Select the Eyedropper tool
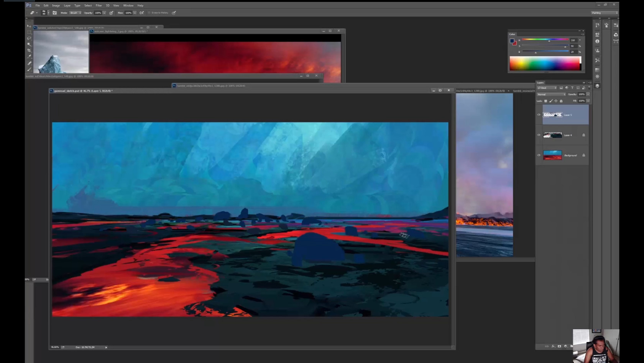 click(29, 57)
